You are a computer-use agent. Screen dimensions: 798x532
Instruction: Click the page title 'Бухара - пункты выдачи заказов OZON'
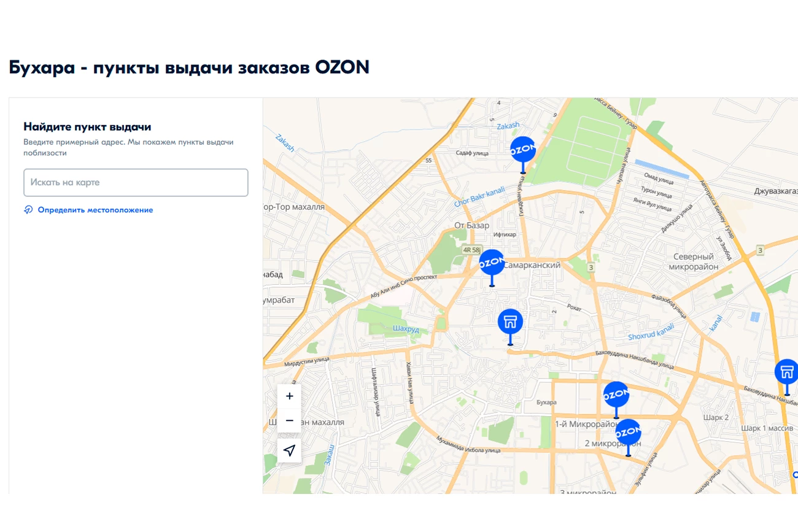click(x=189, y=67)
